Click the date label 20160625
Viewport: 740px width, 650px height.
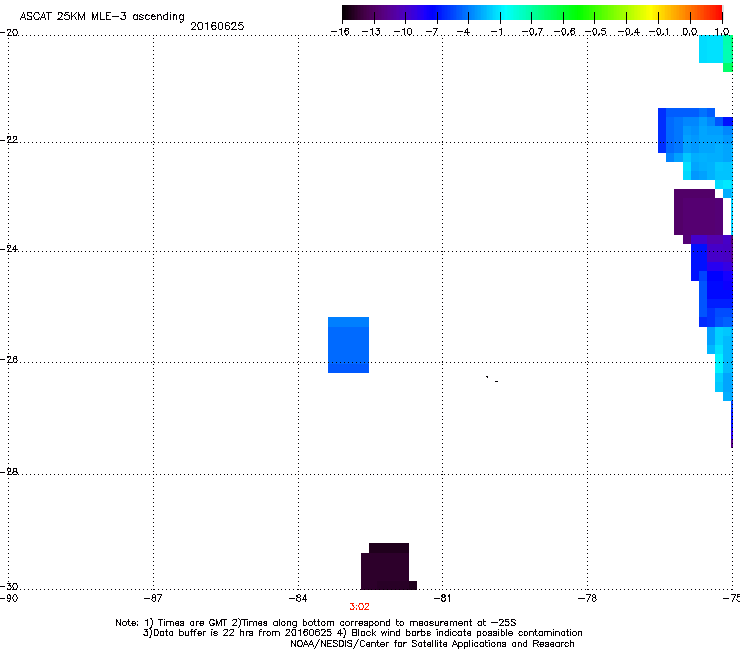click(x=217, y=26)
